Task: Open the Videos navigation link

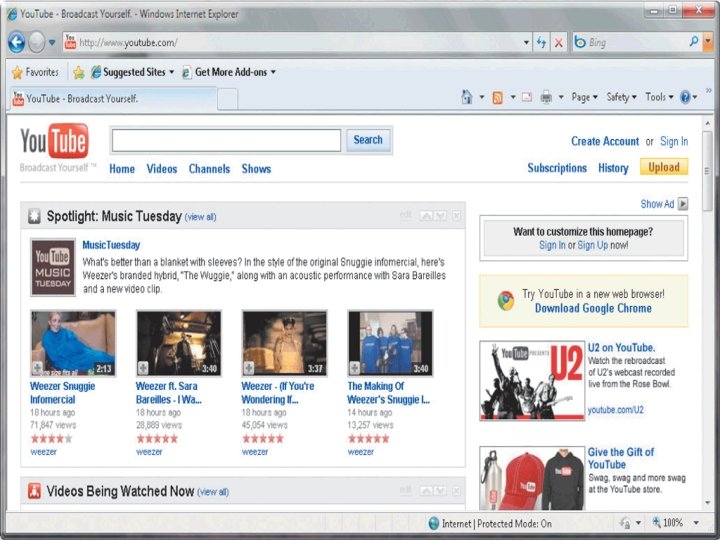Action: coord(162,169)
